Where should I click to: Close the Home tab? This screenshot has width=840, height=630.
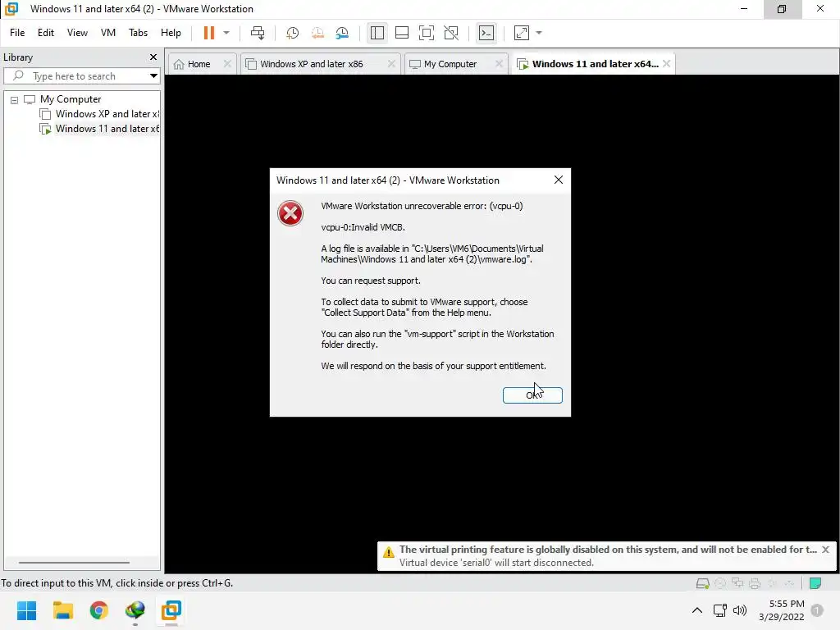tap(228, 64)
